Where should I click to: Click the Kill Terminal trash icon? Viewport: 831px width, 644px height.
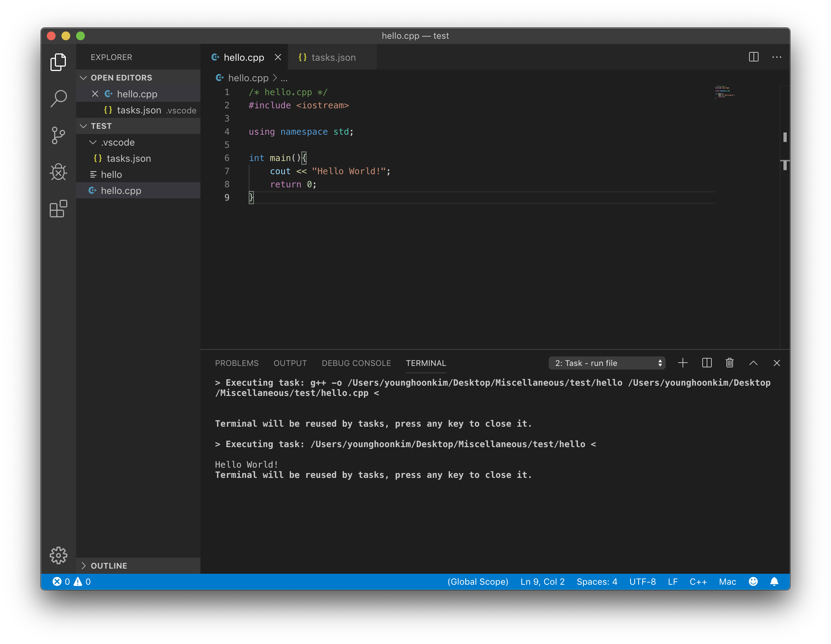pos(730,363)
